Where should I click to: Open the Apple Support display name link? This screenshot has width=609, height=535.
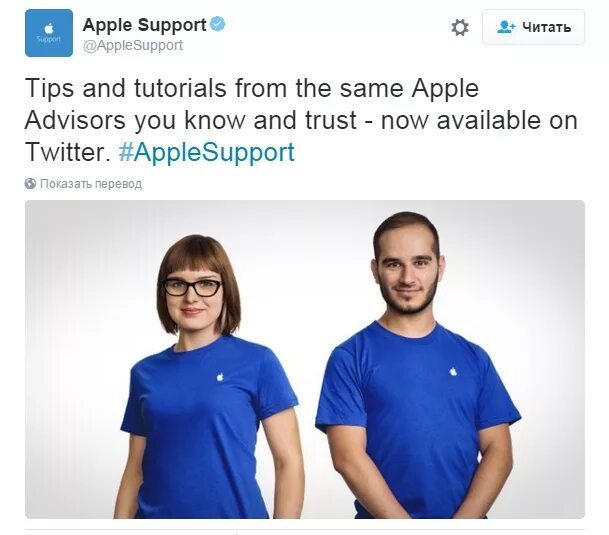tap(144, 25)
